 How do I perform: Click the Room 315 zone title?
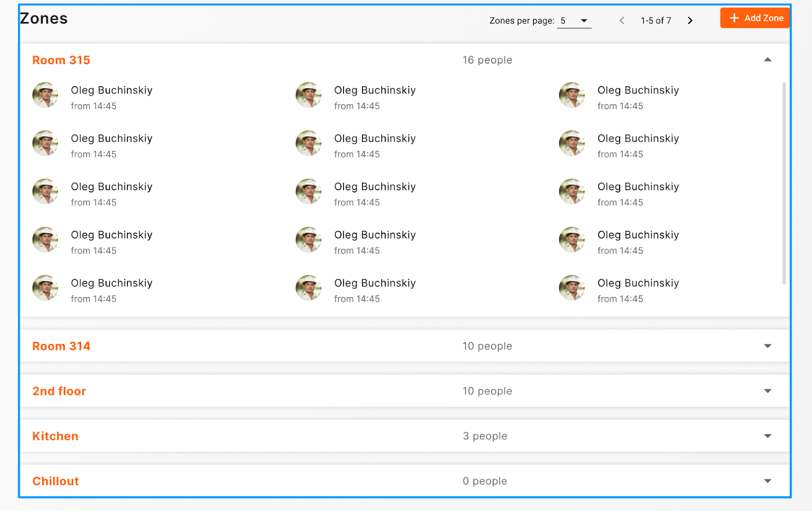pos(61,60)
